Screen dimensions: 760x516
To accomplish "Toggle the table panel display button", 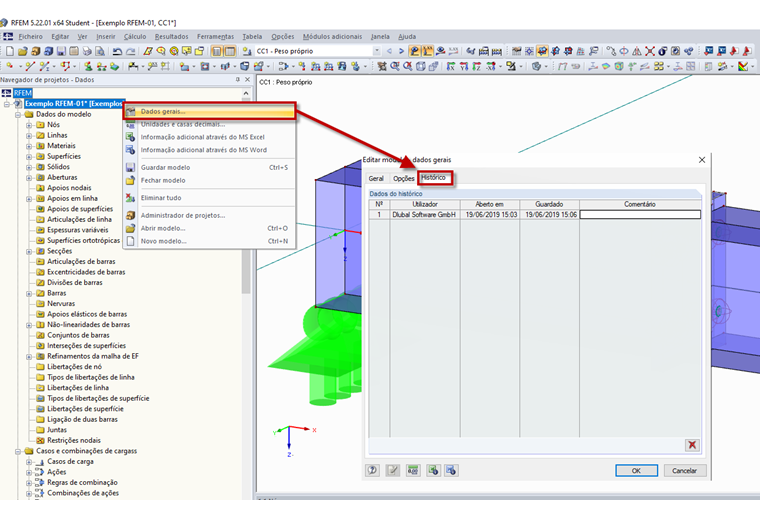I will pos(230,51).
